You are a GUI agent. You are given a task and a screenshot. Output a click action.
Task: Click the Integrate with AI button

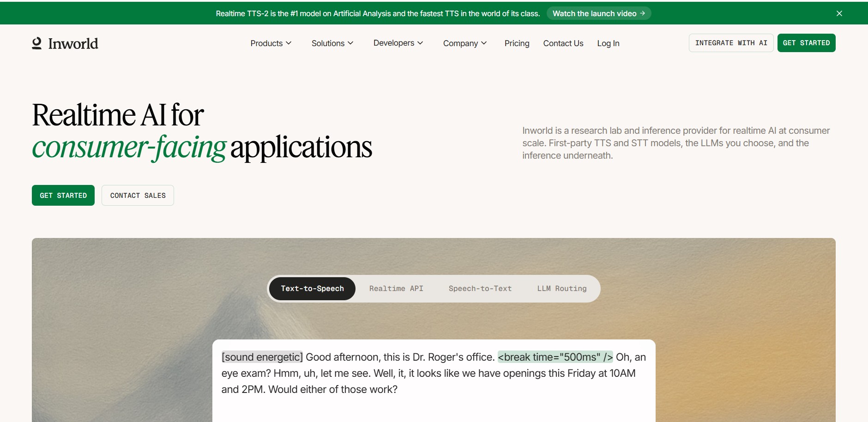coord(731,43)
